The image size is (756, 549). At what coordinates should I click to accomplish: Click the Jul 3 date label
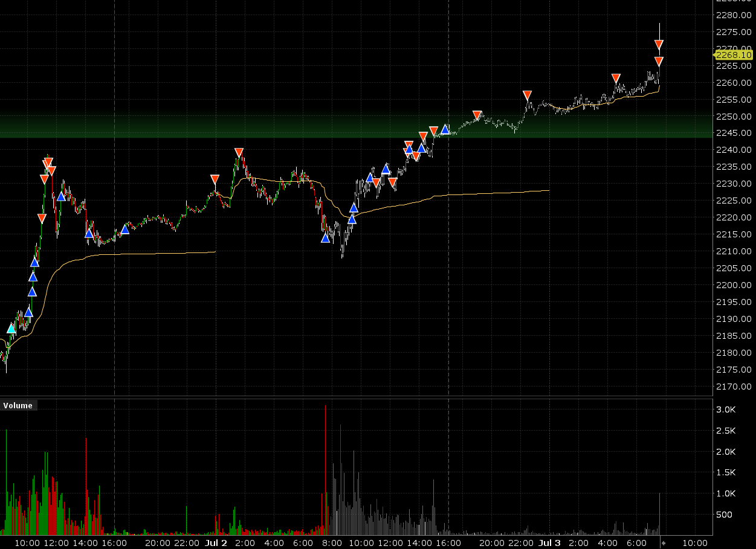(x=550, y=543)
